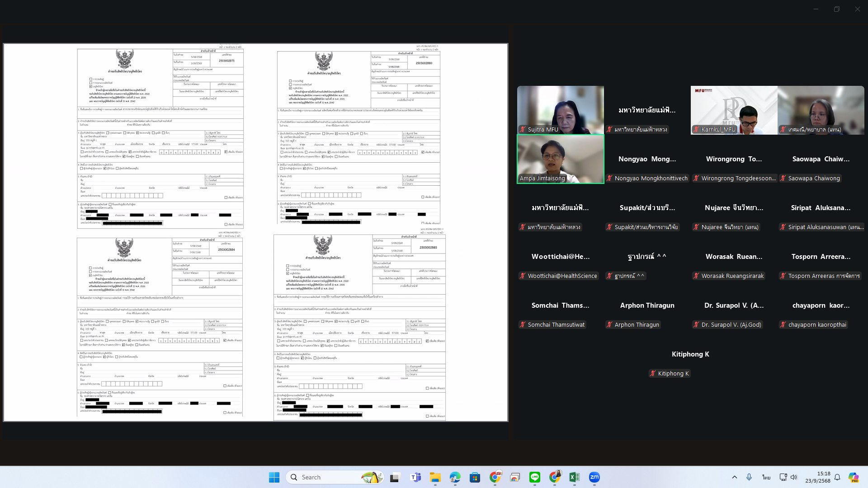The image size is (868, 488).
Task: Open the Windows Start menu
Action: 274,477
